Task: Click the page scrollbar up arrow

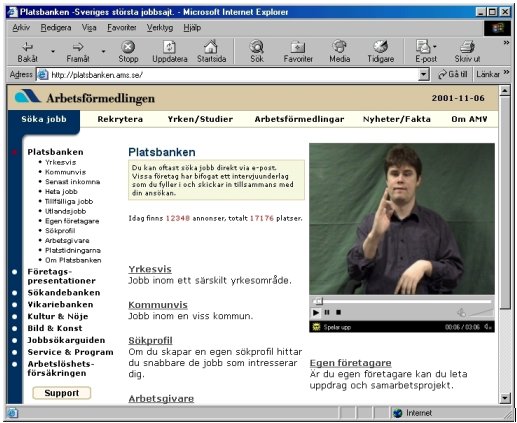Action: [505, 91]
